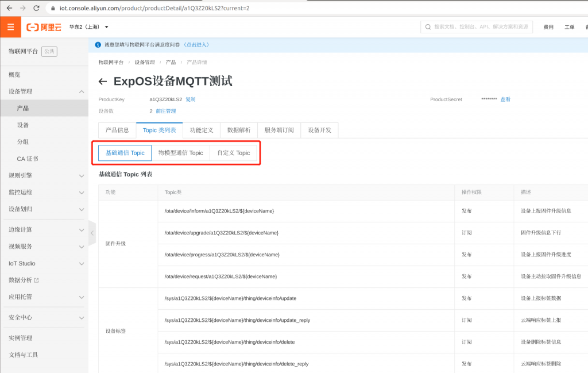Select the 自定义 Topic sub-tab
Viewport: 588px width, 373px height.
click(x=234, y=153)
